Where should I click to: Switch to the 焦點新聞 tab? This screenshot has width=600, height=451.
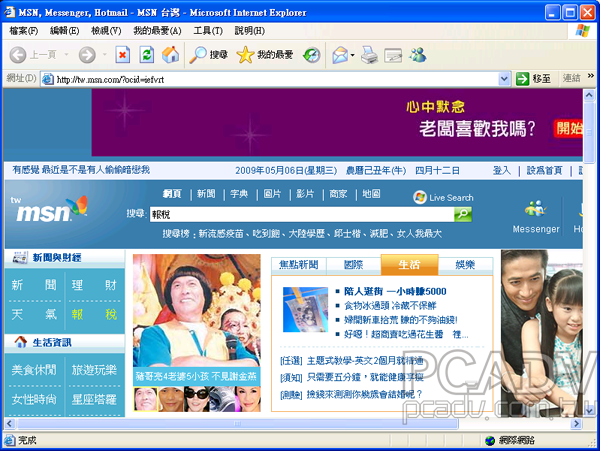(x=298, y=265)
